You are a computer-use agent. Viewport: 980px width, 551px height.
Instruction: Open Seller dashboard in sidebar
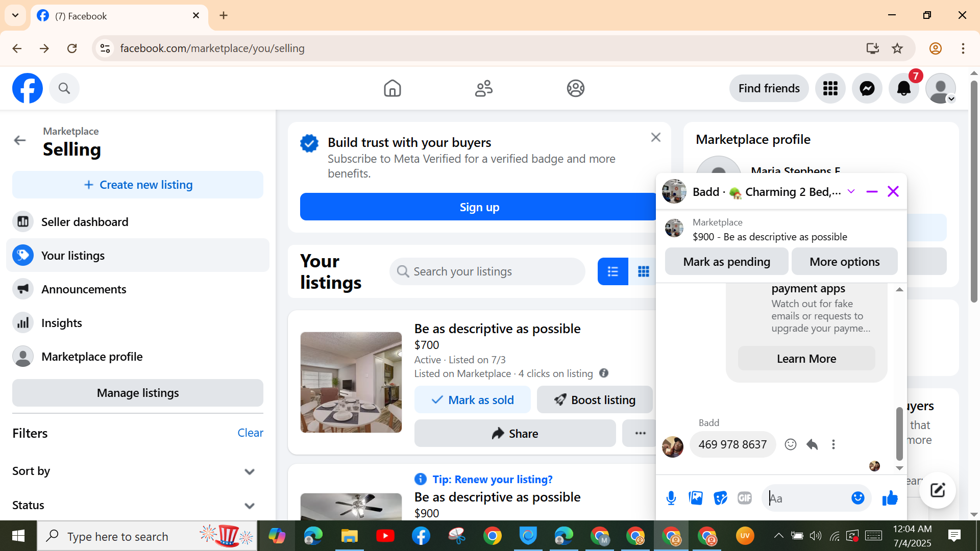coord(85,222)
